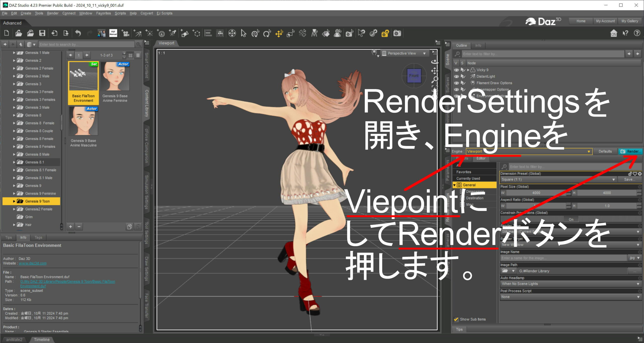
Task: Click the camera Render icon in the toolbar
Action: (397, 33)
